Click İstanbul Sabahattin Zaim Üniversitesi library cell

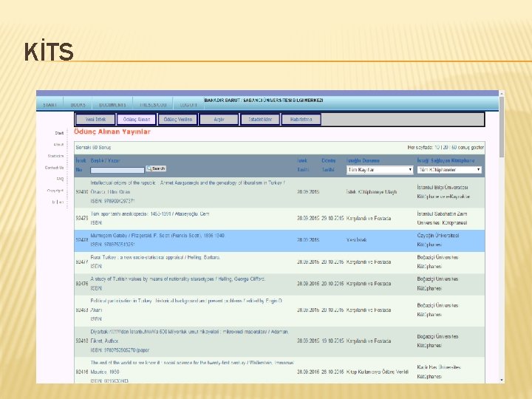pos(442,219)
